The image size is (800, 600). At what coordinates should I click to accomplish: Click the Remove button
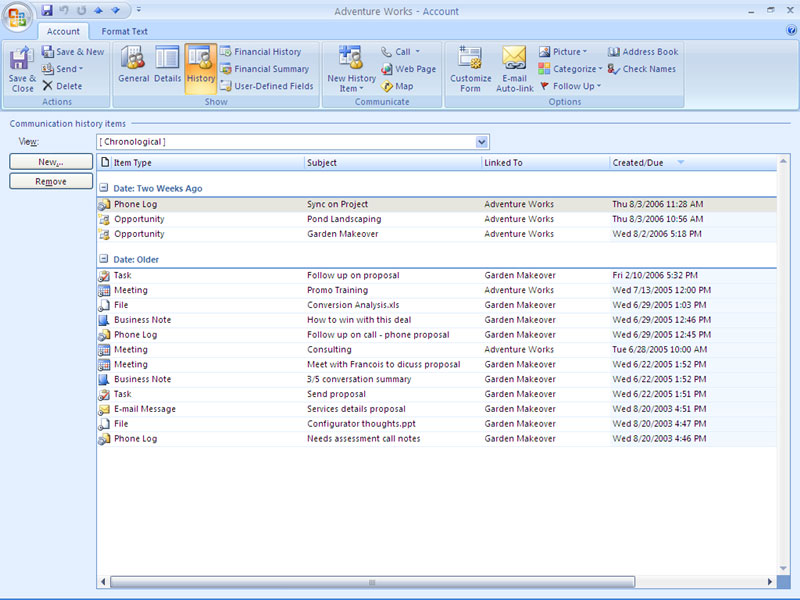click(51, 181)
